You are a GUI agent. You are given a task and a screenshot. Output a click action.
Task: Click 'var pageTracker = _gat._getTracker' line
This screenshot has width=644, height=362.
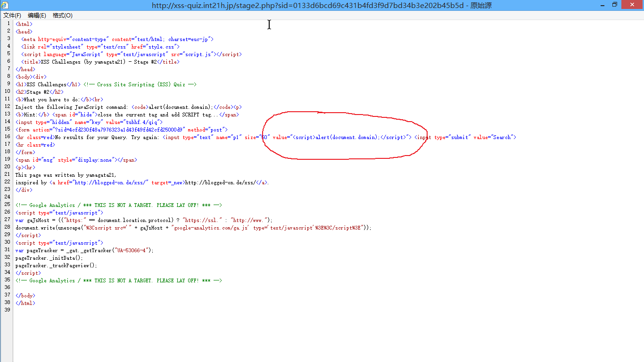pyautogui.click(x=85, y=250)
